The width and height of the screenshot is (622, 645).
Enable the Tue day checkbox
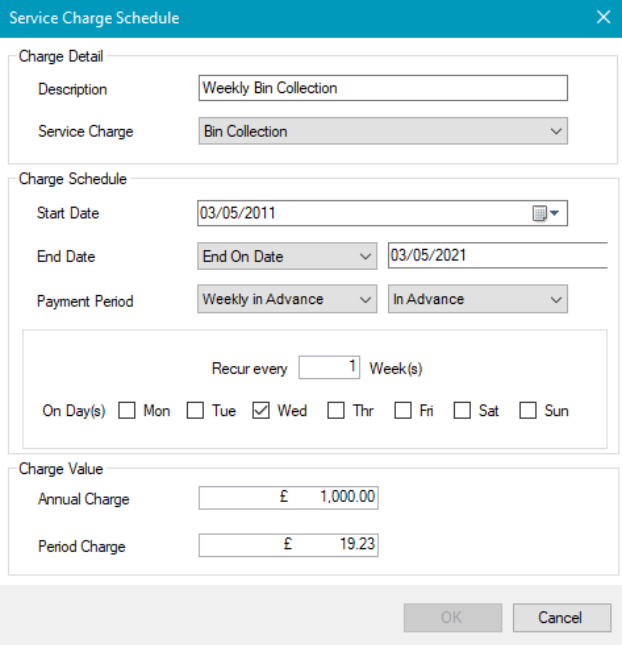tap(196, 410)
